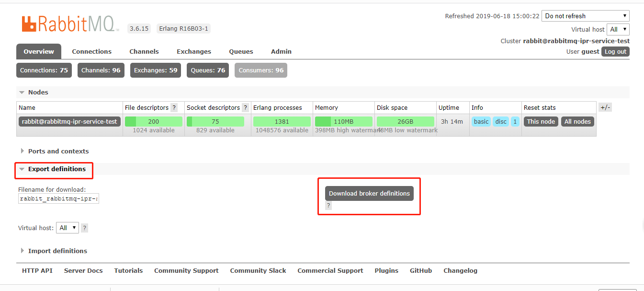Viewport: 644px width, 291px height.
Task: Click help icon under Download broker definitions
Action: 328,206
